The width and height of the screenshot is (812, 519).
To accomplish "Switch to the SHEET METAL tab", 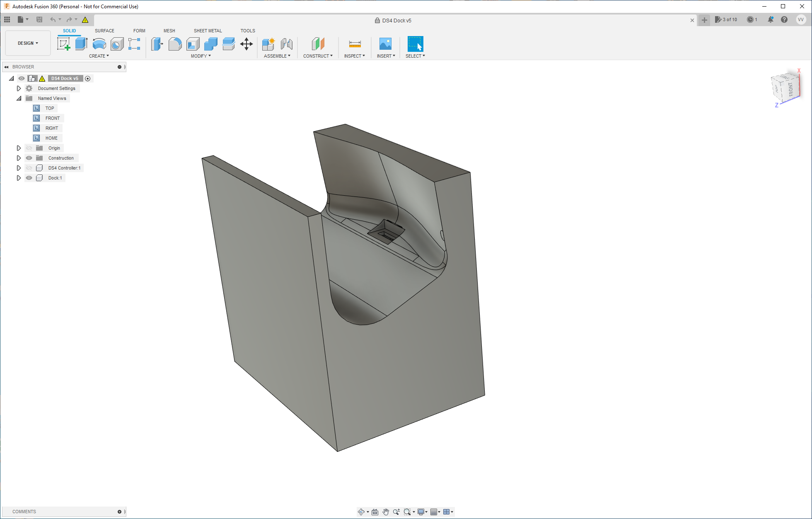I will 208,31.
